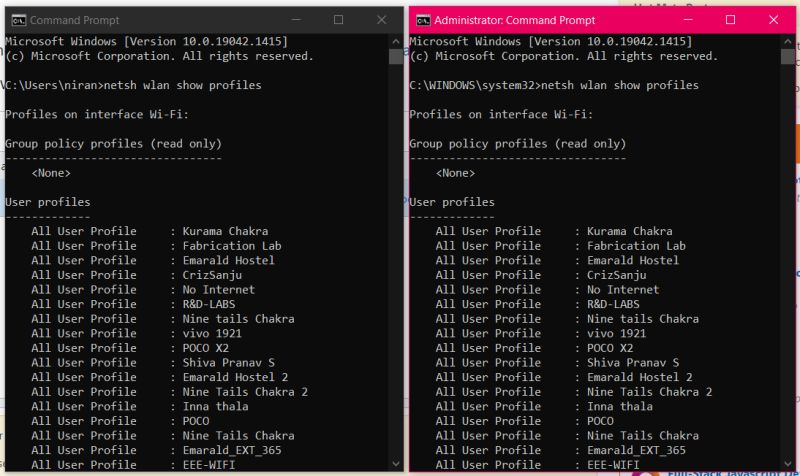Click 'Shiva Pranav S' in left window
Viewport: 800px width, 476px height.
229,363
